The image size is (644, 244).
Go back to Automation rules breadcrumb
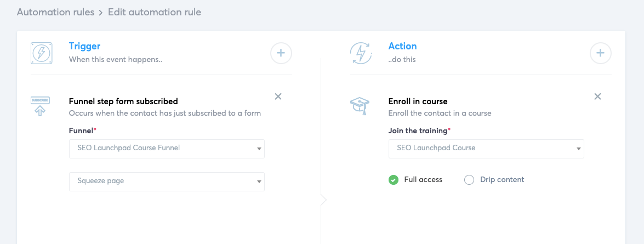pyautogui.click(x=56, y=12)
